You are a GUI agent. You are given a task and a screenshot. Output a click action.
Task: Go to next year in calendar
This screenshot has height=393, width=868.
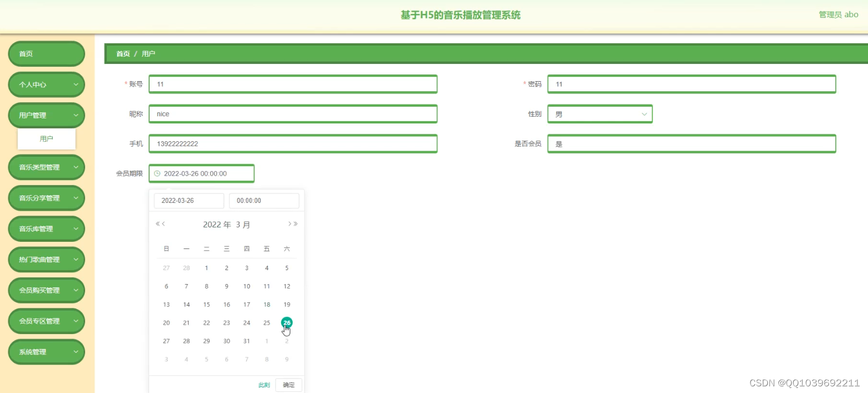[x=295, y=224]
